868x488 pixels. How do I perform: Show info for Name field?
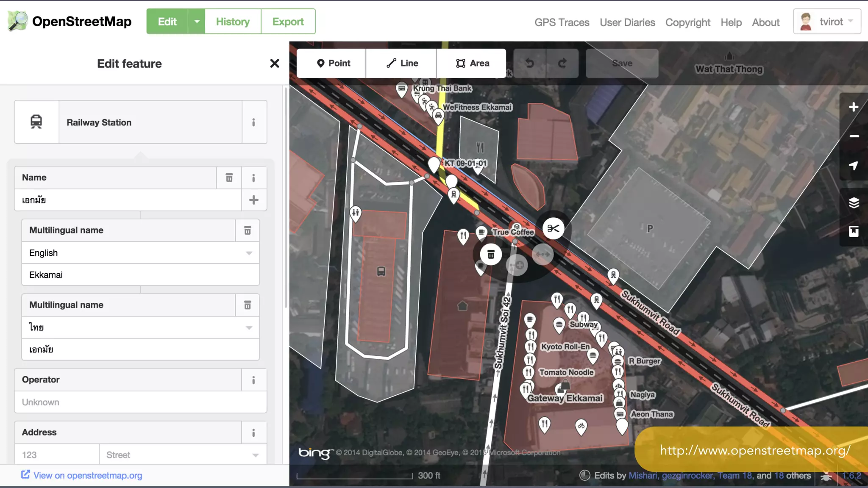pos(253,177)
